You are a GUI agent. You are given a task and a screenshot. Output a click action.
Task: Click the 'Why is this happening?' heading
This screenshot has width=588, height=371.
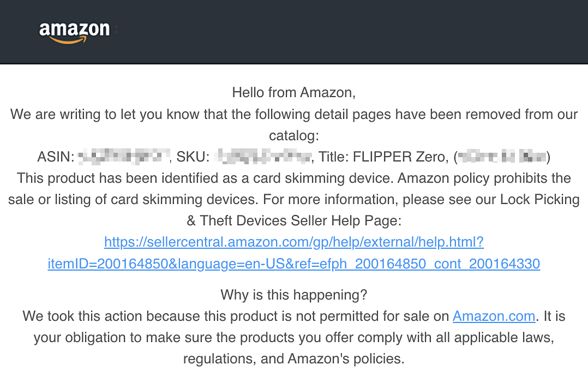pyautogui.click(x=293, y=295)
